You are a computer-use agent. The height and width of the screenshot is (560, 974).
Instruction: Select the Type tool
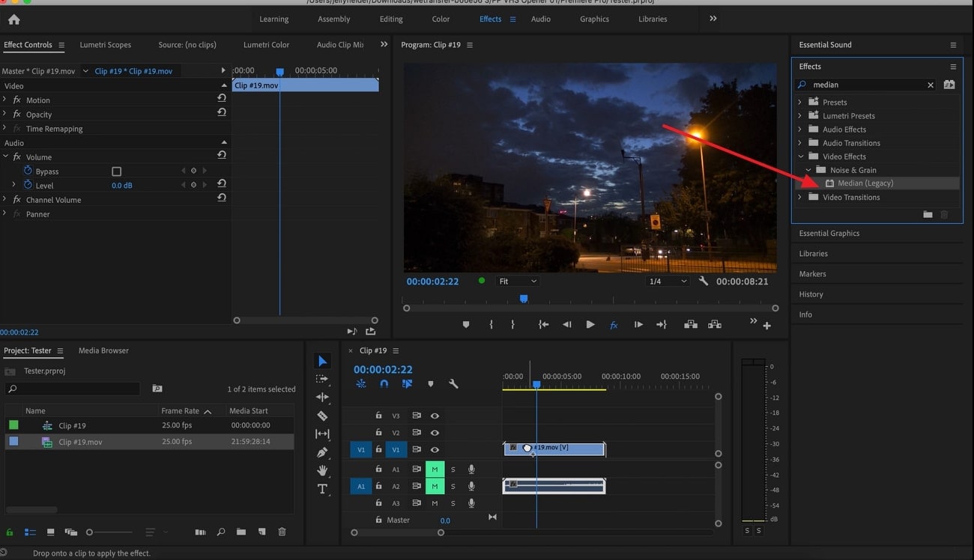pos(323,489)
